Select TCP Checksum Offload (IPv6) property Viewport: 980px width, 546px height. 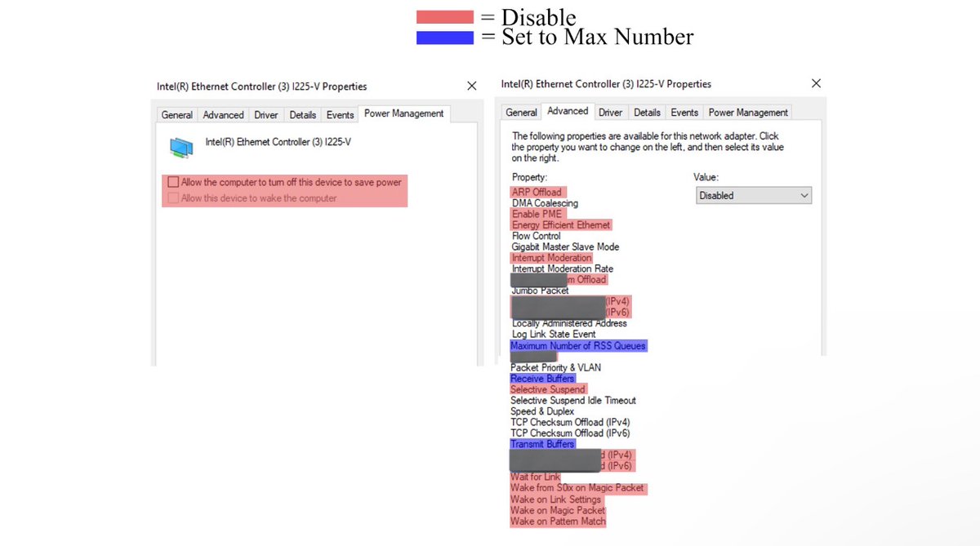click(x=570, y=433)
